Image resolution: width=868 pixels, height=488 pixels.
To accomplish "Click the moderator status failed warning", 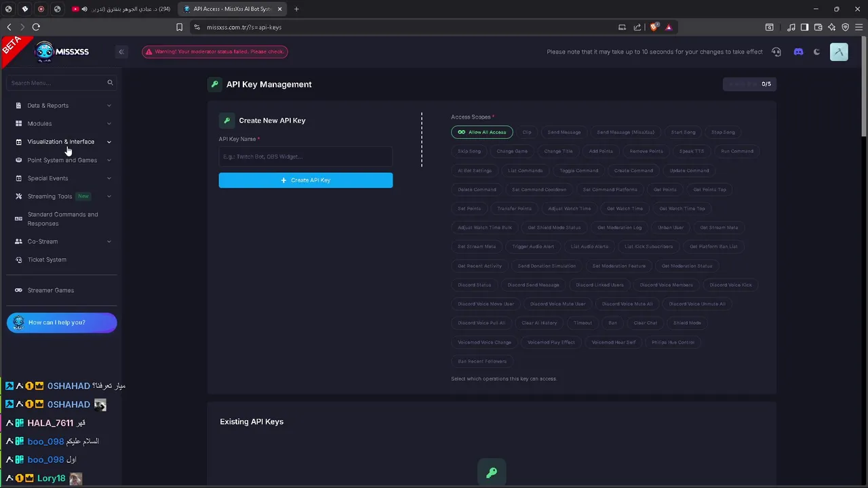I will (214, 52).
